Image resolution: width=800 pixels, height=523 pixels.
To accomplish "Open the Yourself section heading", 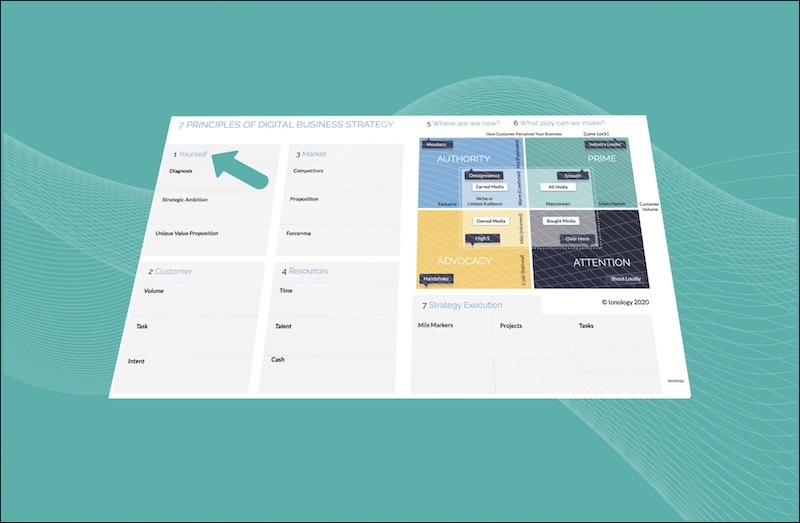I will tap(192, 154).
